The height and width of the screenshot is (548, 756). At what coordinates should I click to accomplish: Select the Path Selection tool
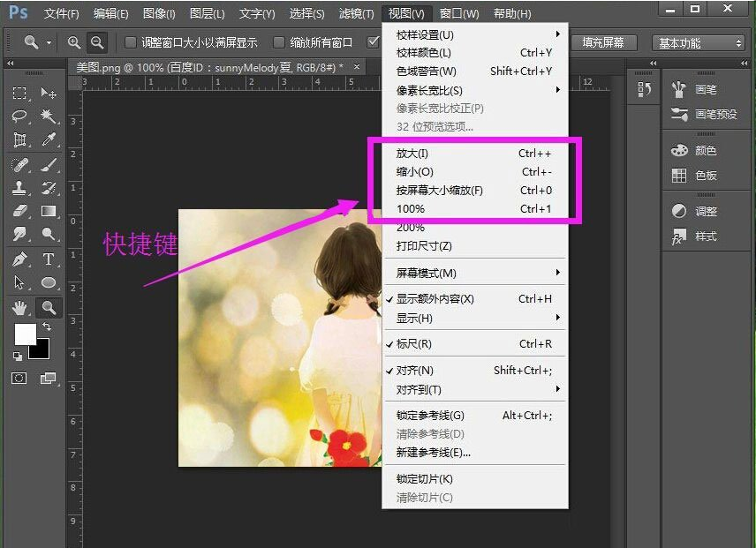click(x=19, y=282)
